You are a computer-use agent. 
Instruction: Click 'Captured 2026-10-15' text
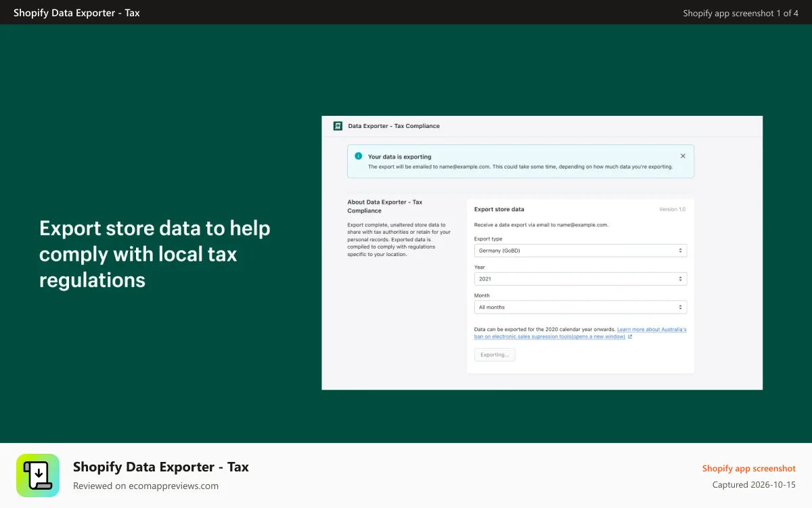754,485
